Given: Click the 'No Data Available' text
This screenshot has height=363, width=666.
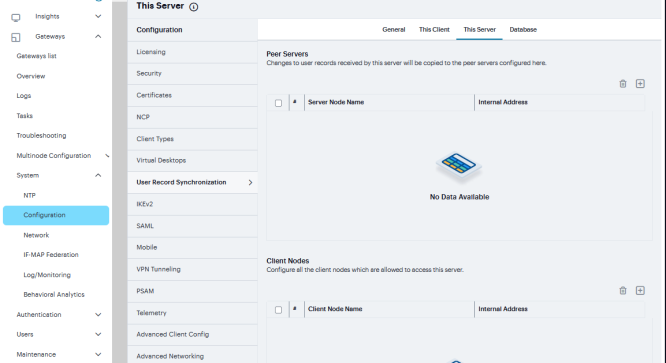Looking at the screenshot, I should [459, 197].
